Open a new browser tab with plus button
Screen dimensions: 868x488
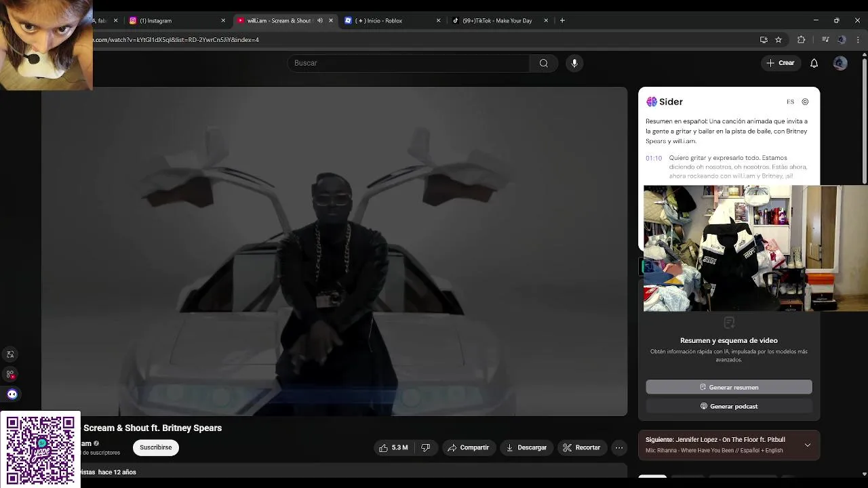(562, 20)
